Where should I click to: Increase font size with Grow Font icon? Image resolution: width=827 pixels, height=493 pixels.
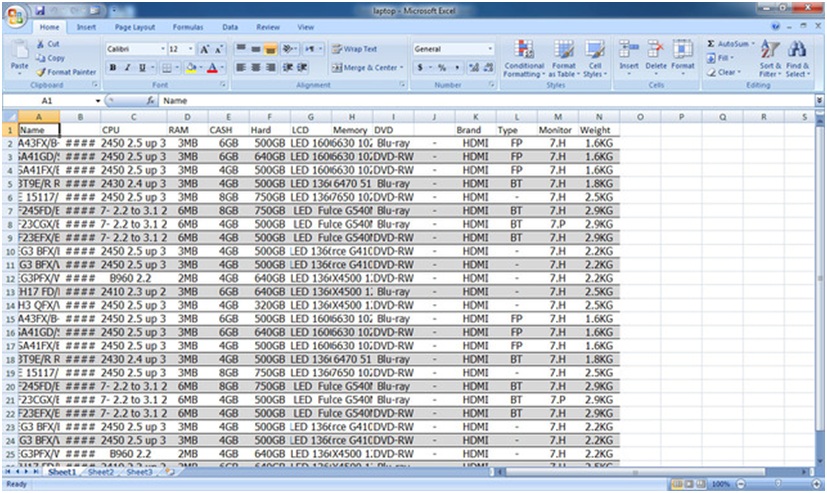click(x=205, y=49)
